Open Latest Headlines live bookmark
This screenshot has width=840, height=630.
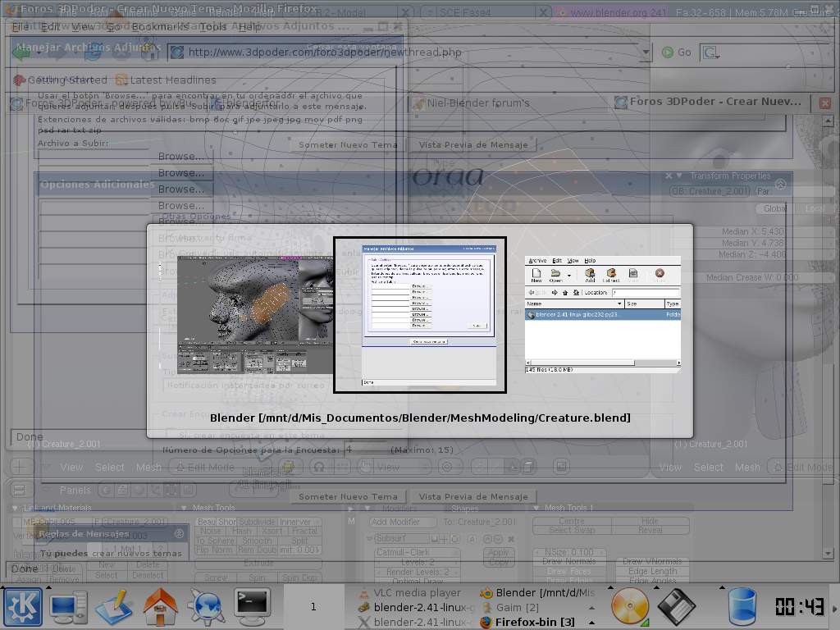point(166,80)
